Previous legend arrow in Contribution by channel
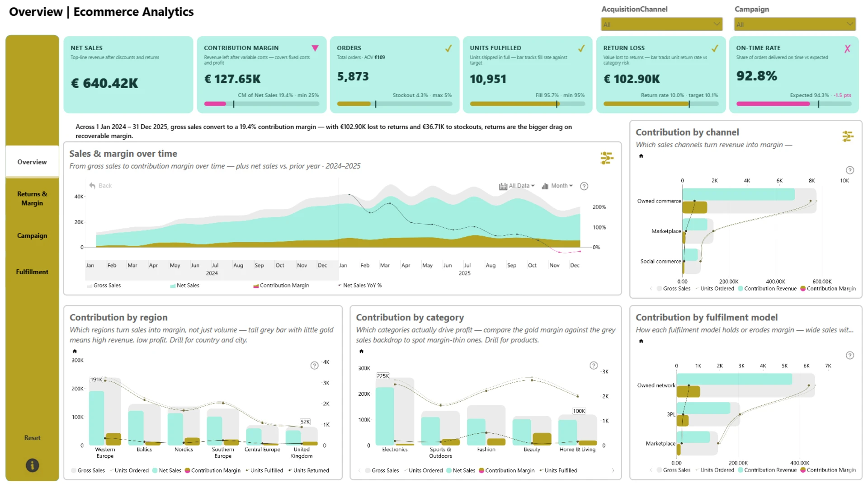868x488 pixels. (x=651, y=289)
